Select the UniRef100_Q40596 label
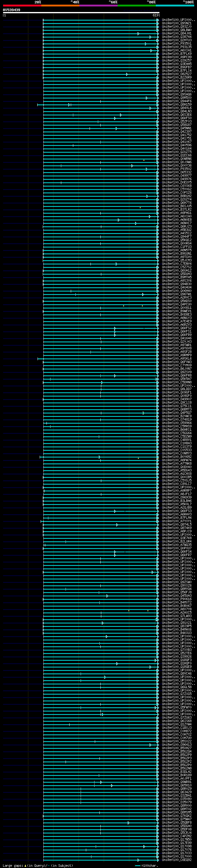The image size is (197, 868). tap(177, 145)
